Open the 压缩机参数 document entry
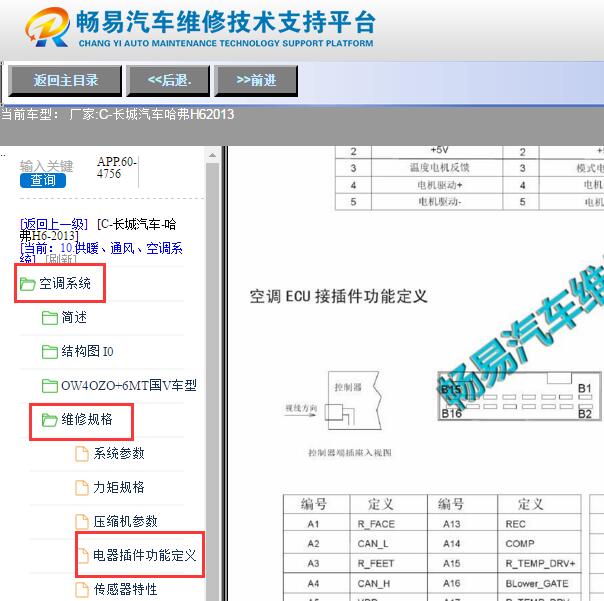The height and width of the screenshot is (601, 604). [x=126, y=521]
